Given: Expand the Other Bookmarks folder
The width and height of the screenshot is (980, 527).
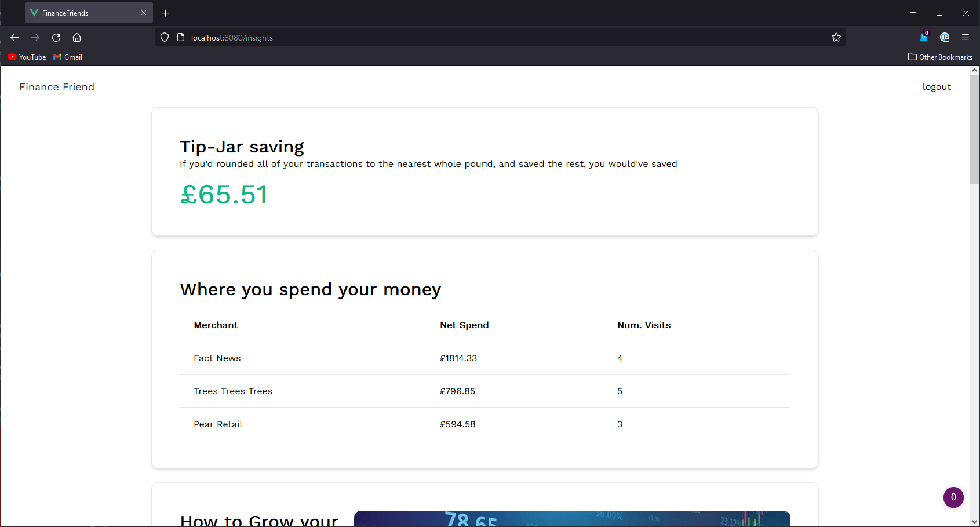Looking at the screenshot, I should [x=940, y=57].
